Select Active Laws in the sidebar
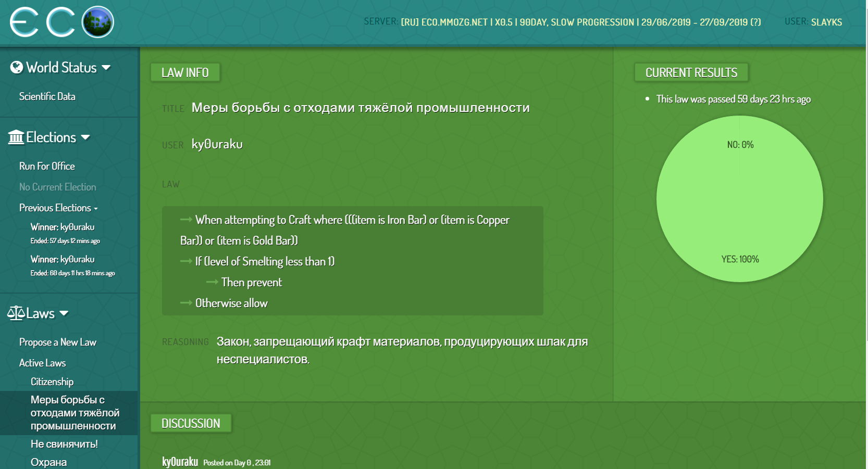The width and height of the screenshot is (868, 469). coord(42,363)
